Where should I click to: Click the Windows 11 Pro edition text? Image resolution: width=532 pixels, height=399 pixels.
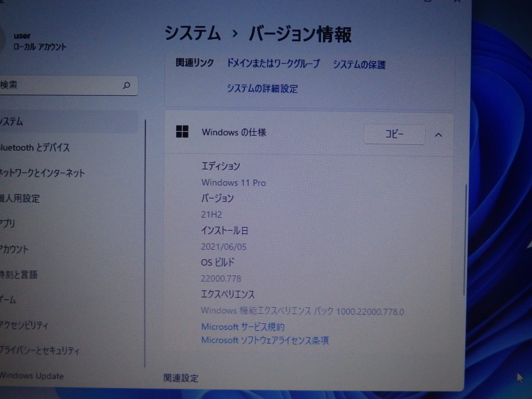pyautogui.click(x=233, y=182)
